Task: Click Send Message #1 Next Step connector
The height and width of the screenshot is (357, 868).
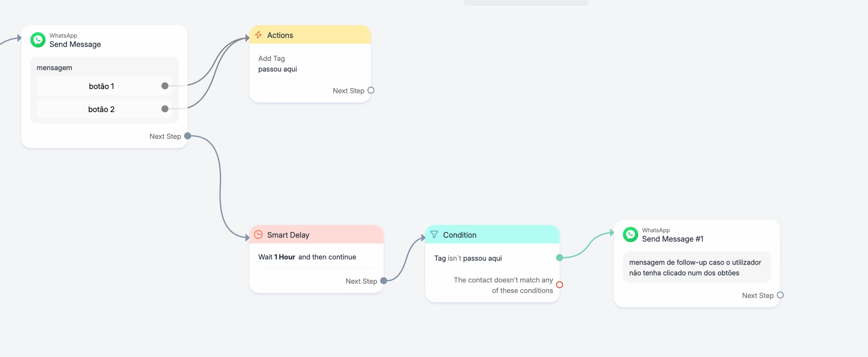Action: point(780,295)
